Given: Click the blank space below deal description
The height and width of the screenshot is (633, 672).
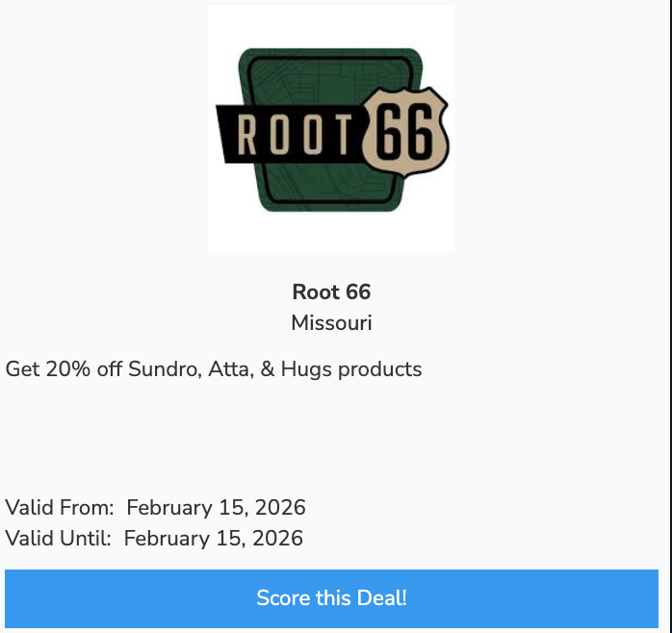Looking at the screenshot, I should pos(331,433).
